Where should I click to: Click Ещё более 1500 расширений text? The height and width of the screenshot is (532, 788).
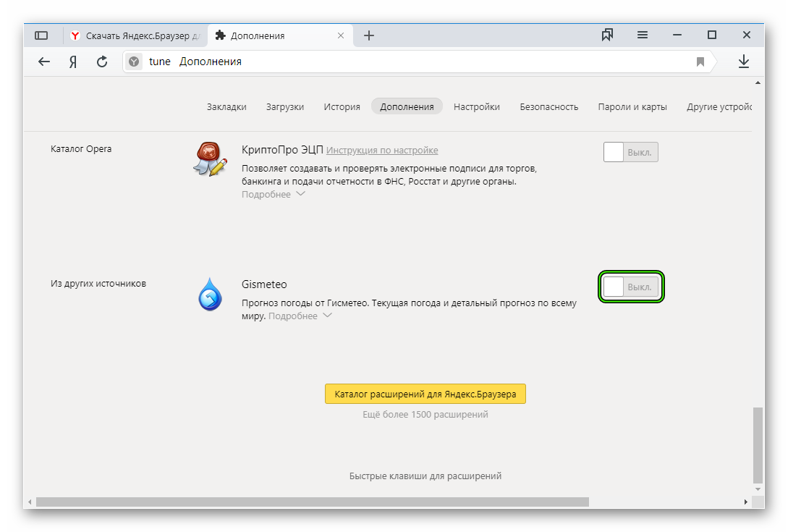click(425, 414)
